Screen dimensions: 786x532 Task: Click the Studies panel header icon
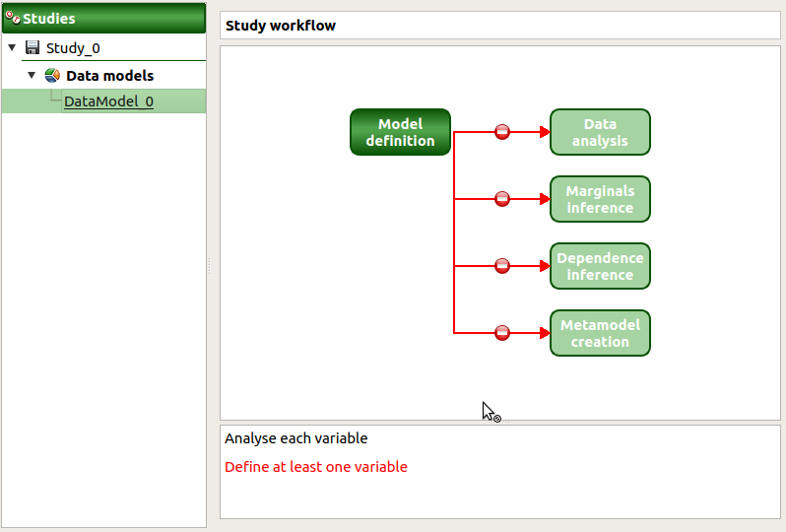pyautogui.click(x=13, y=18)
